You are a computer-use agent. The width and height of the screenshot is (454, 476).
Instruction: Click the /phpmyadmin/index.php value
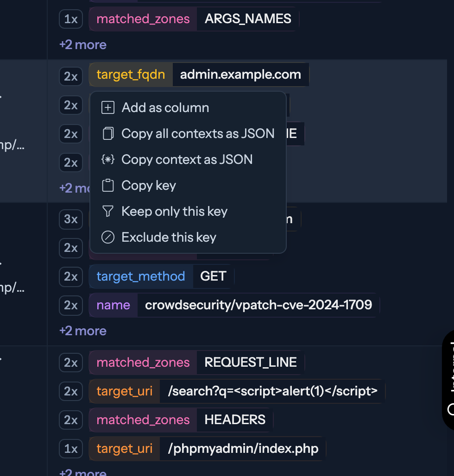click(243, 449)
